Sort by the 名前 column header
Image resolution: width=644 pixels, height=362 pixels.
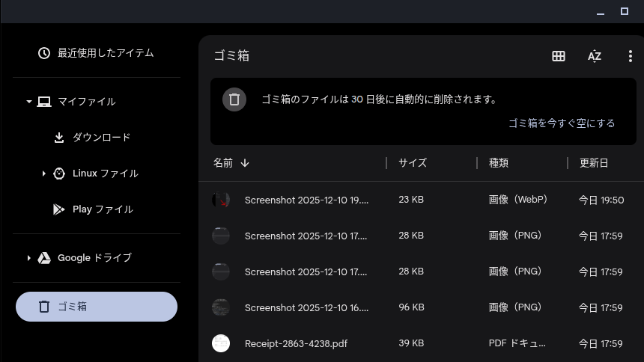[x=223, y=163]
